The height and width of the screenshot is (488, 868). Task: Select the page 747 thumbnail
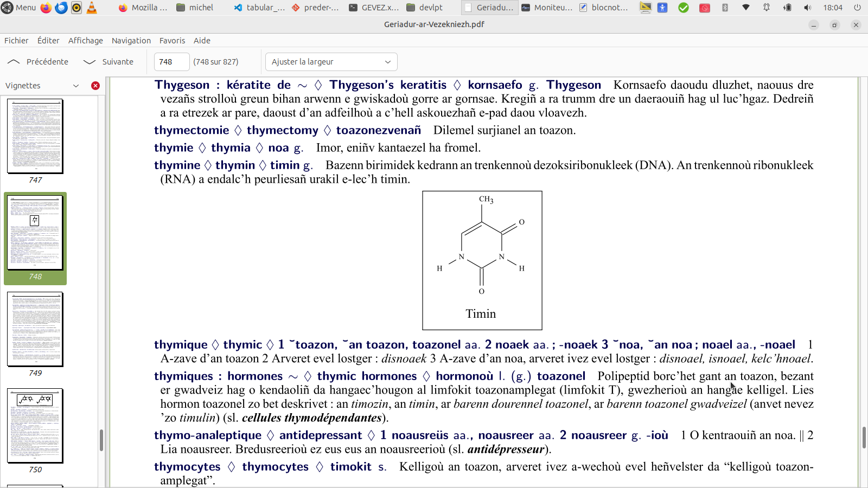[35, 136]
